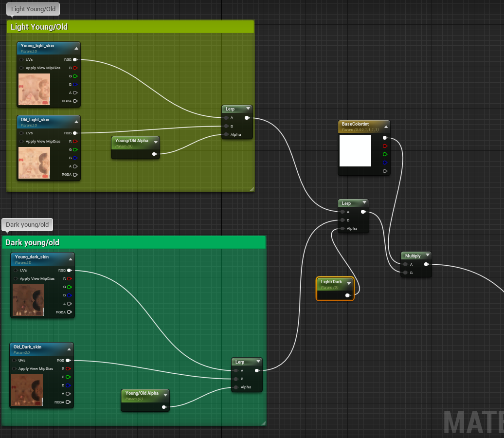Click UVs input pin on Young_light_skin
Screen dimensions: 504x438
[22, 59]
